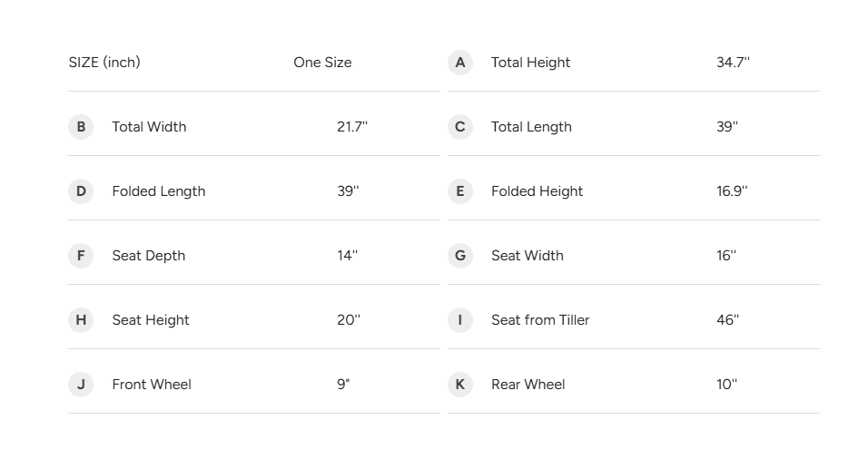868x449 pixels.
Task: Click the J badge beside Front Wheel
Action: [81, 385]
